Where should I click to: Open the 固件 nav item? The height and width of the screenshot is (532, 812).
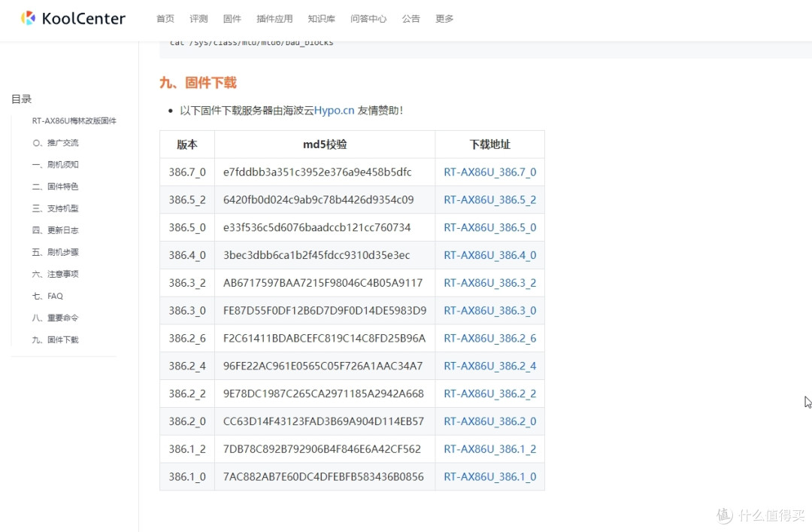(x=232, y=19)
